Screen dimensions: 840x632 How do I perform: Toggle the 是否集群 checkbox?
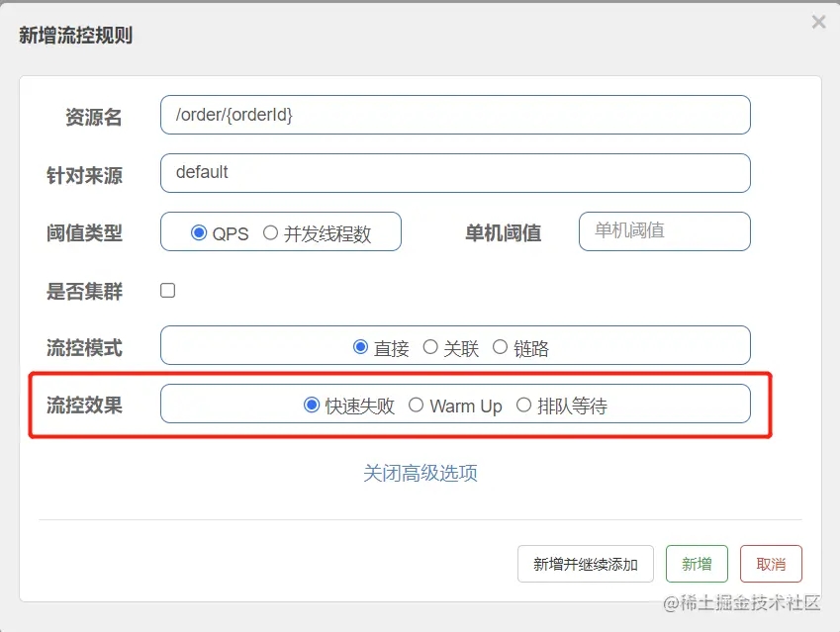(x=167, y=291)
